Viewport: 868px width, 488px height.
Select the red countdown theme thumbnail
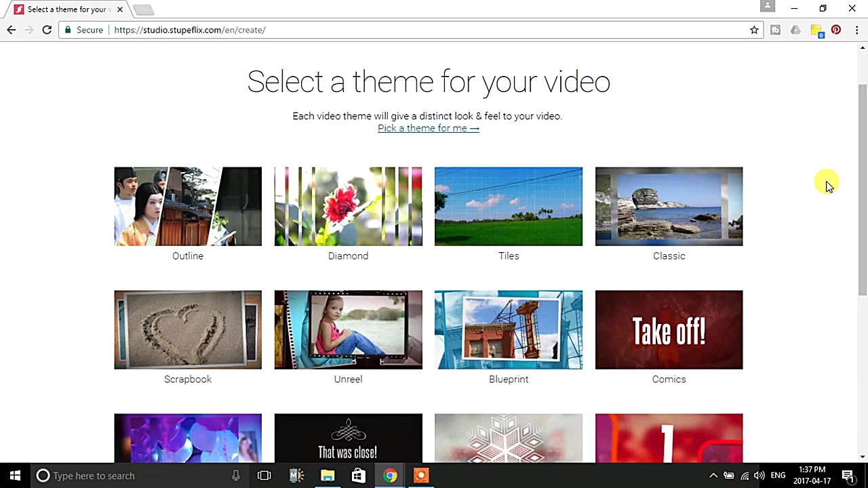(x=669, y=438)
